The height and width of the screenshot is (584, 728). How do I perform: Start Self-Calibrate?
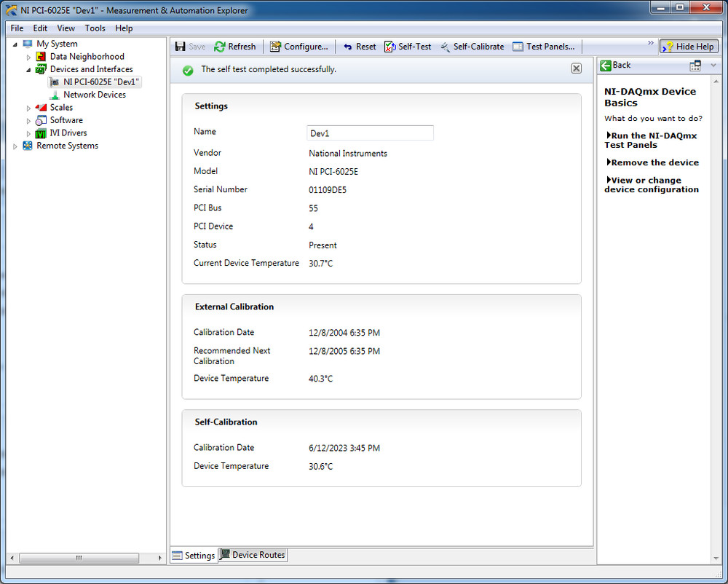pos(472,47)
